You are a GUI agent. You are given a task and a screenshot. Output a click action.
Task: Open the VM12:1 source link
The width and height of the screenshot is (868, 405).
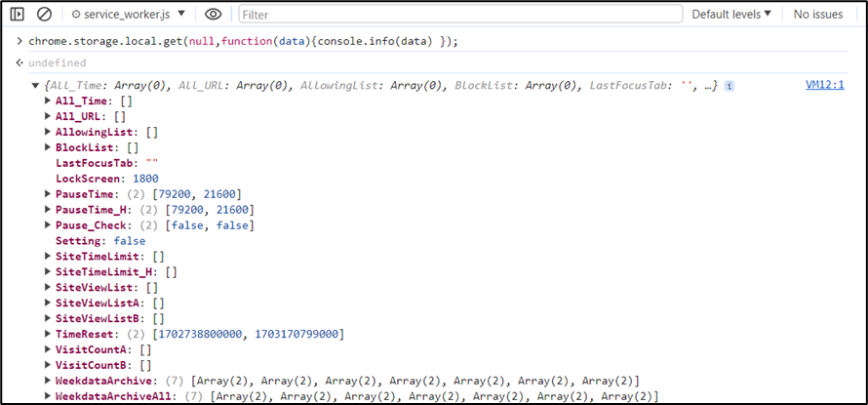tap(825, 85)
